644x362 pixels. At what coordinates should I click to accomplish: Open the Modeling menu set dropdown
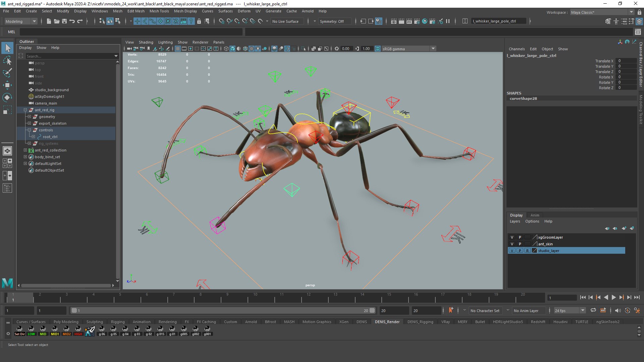pyautogui.click(x=21, y=21)
